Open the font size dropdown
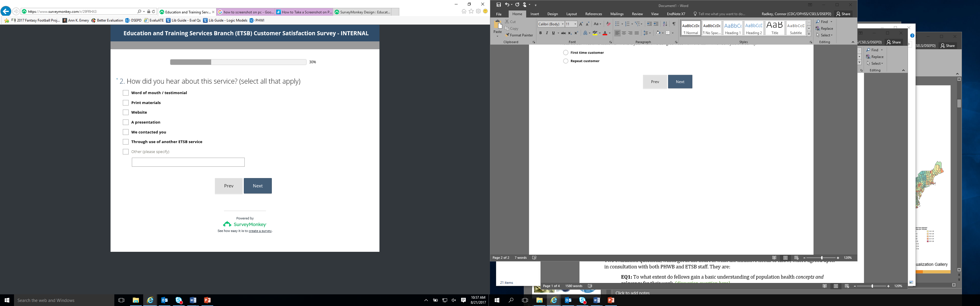Viewport: 980px width, 306px height. coord(575,24)
